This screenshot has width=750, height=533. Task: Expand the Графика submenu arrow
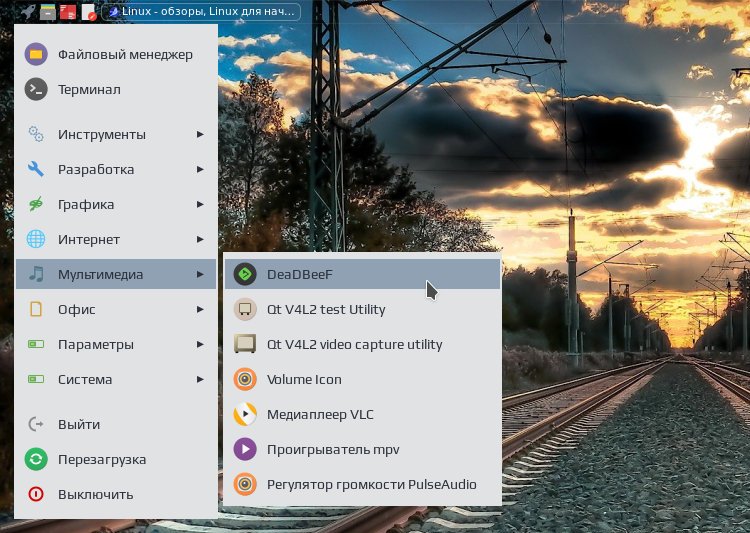[200, 204]
